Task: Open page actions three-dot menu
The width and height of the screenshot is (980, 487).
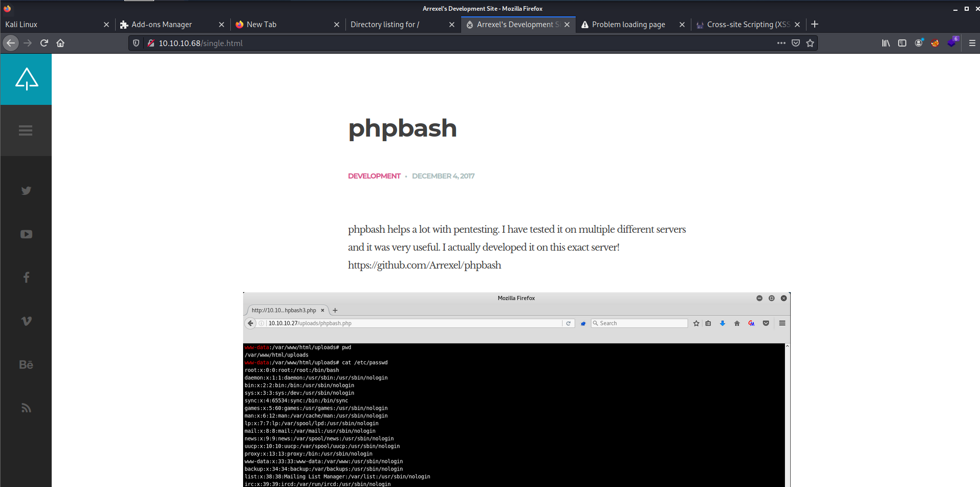Action: [x=781, y=43]
